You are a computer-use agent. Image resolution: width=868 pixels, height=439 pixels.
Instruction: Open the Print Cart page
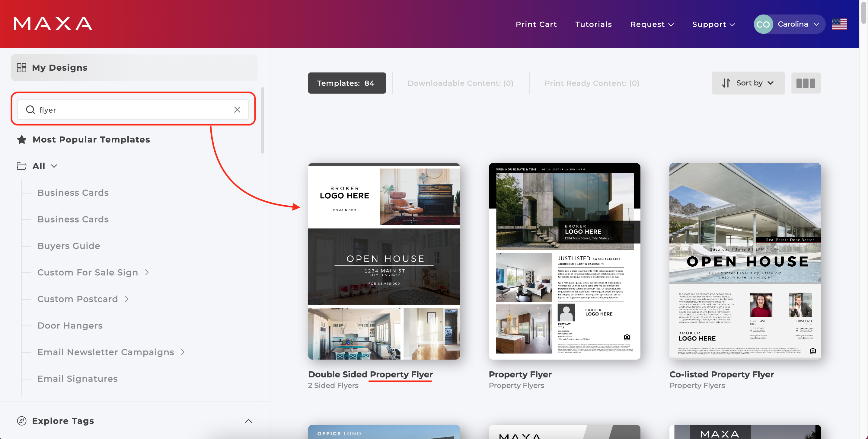point(536,24)
